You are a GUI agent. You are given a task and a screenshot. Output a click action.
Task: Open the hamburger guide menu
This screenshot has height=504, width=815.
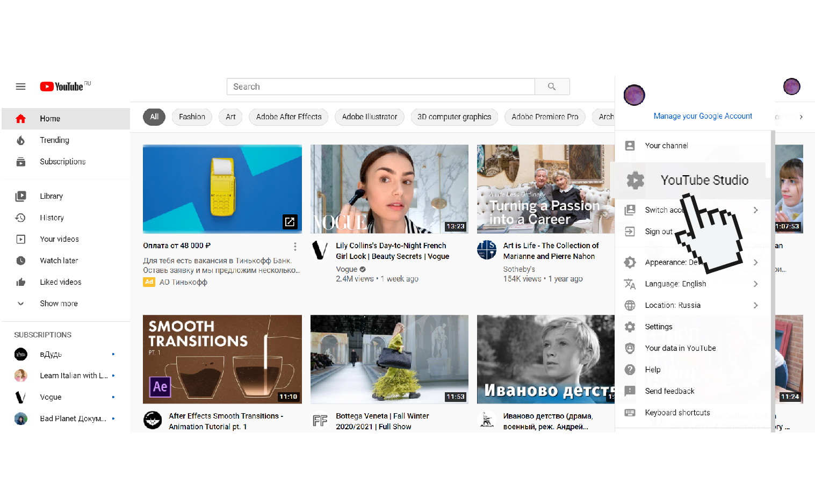[20, 87]
